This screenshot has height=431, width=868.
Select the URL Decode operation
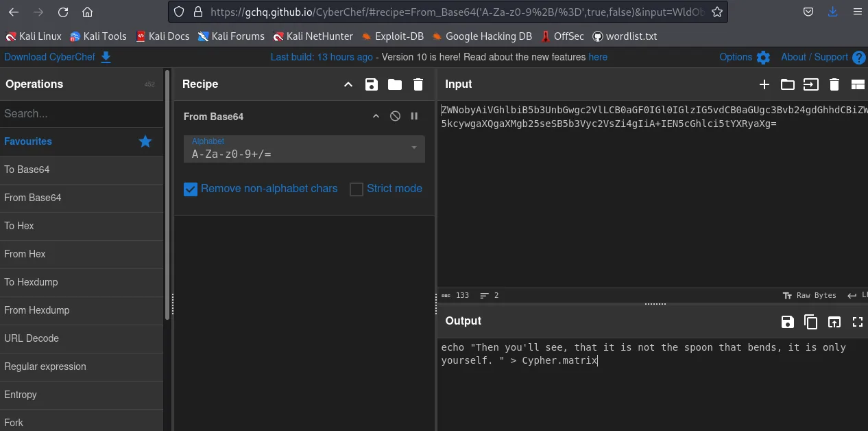82,338
